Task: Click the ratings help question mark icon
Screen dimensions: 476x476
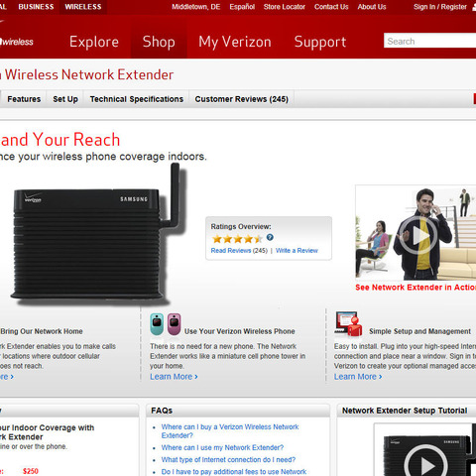Action: point(270,237)
